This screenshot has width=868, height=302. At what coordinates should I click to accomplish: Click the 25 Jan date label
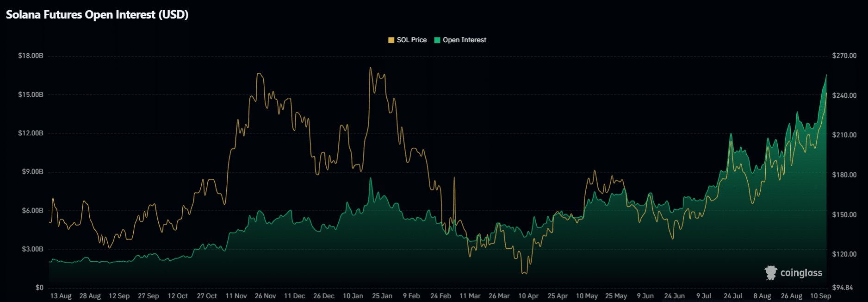[x=382, y=296]
